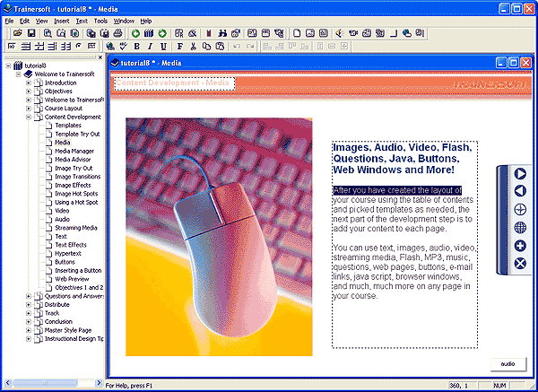Click the video camera insert icon

353,33
